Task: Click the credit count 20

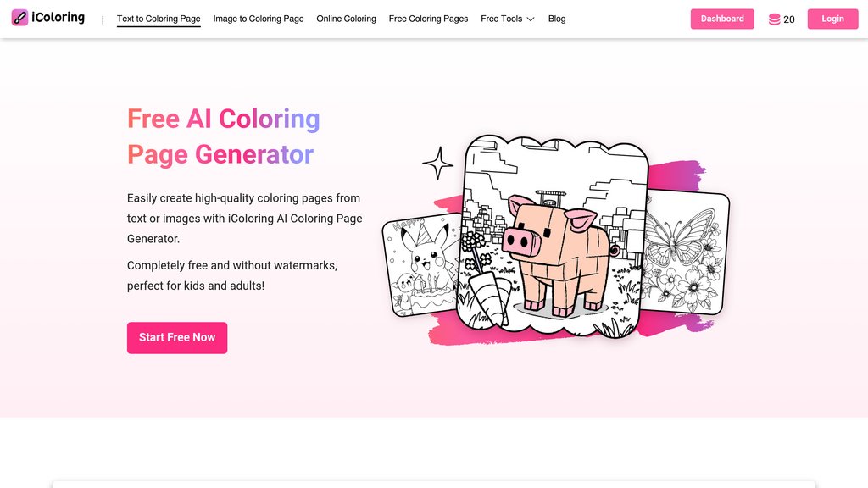Action: click(x=789, y=19)
